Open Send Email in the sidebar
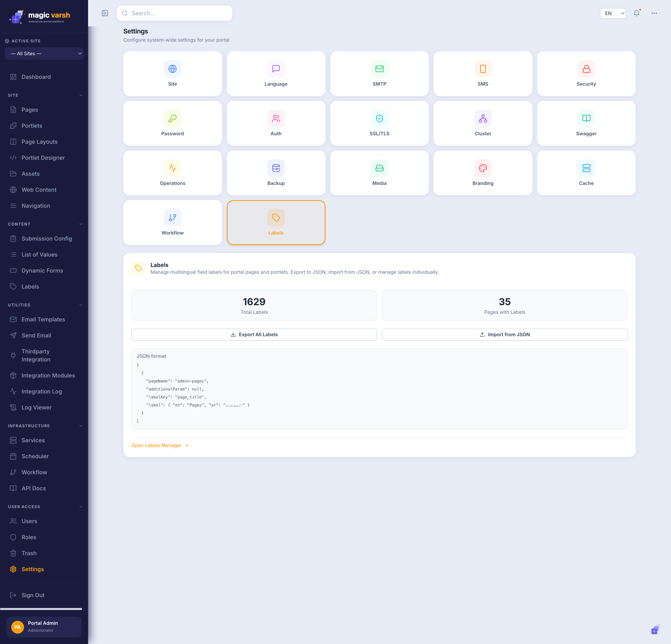The height and width of the screenshot is (644, 671). point(44,335)
